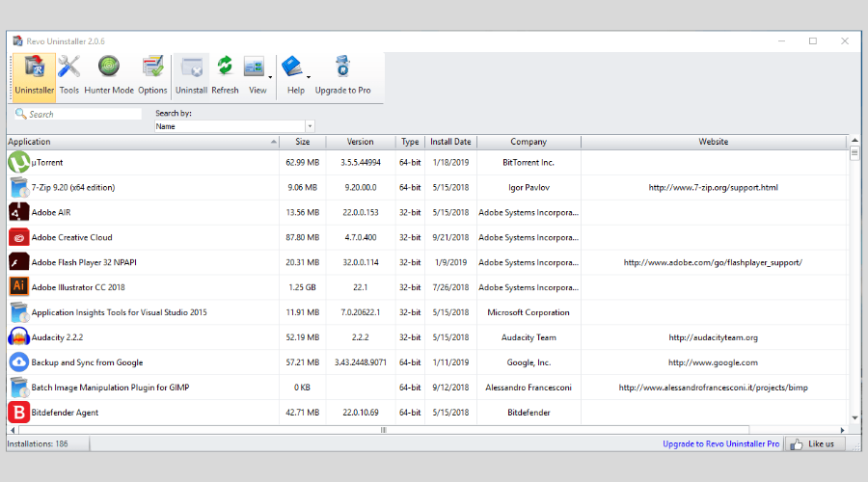Open the Help book icon
868x482 pixels.
tap(291, 67)
